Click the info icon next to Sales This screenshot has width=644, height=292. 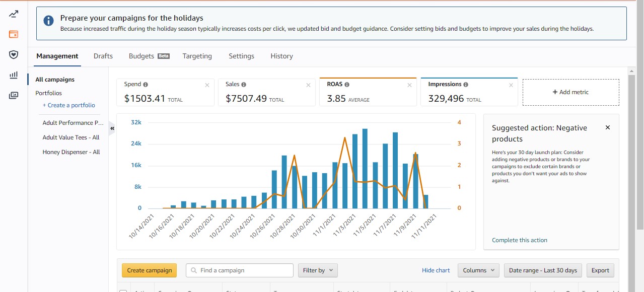[244, 85]
